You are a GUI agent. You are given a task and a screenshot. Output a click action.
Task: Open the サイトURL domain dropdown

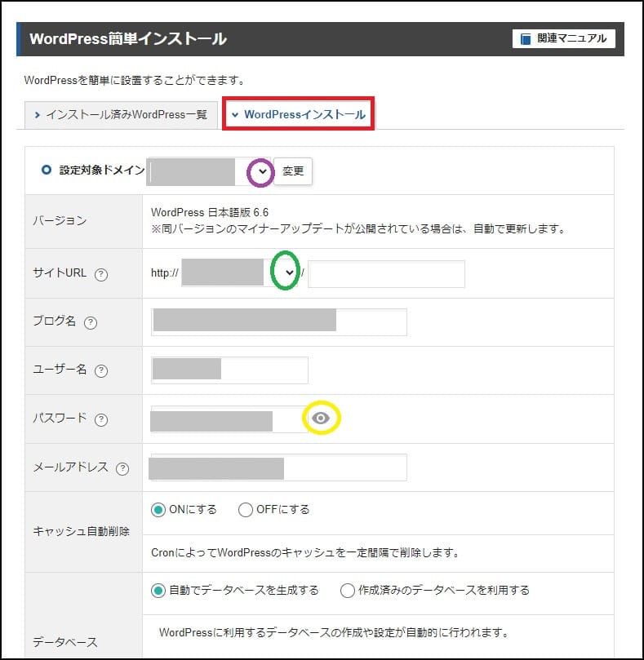click(287, 272)
